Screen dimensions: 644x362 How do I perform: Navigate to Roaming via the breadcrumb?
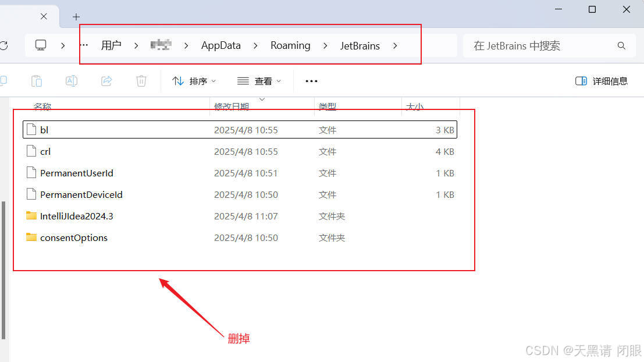click(290, 45)
